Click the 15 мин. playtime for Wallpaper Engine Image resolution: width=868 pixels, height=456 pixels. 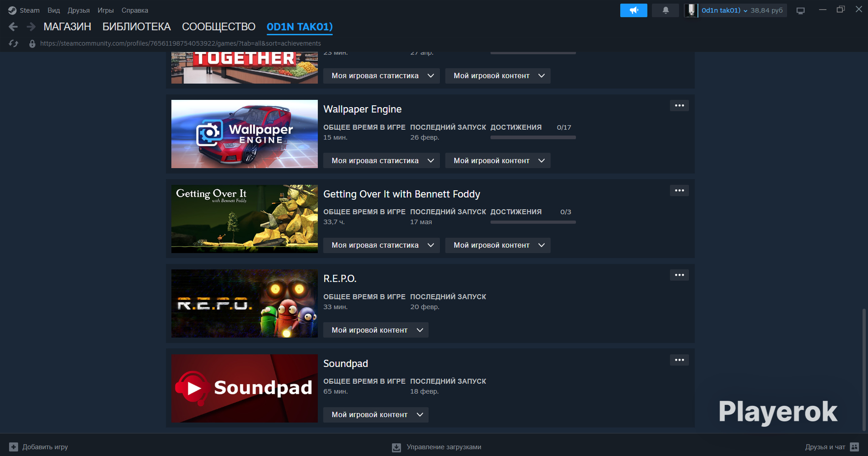(x=335, y=137)
